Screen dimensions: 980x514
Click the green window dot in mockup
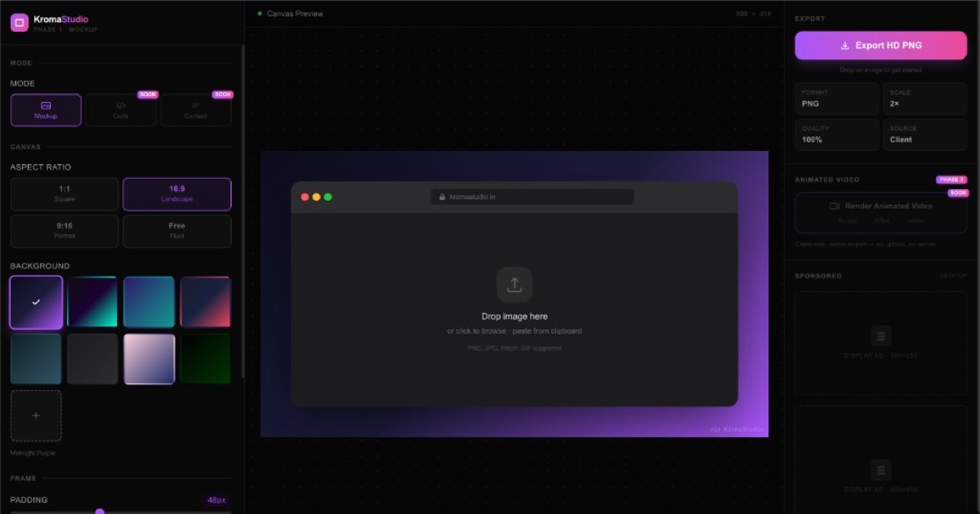tap(327, 197)
